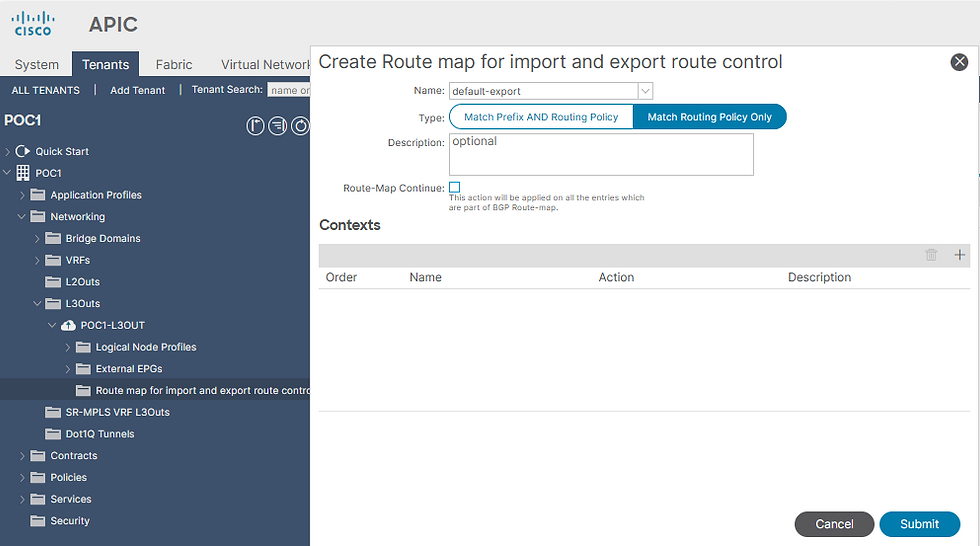980x546 pixels.
Task: Click the POC1 tenant grid icon
Action: click(x=22, y=173)
